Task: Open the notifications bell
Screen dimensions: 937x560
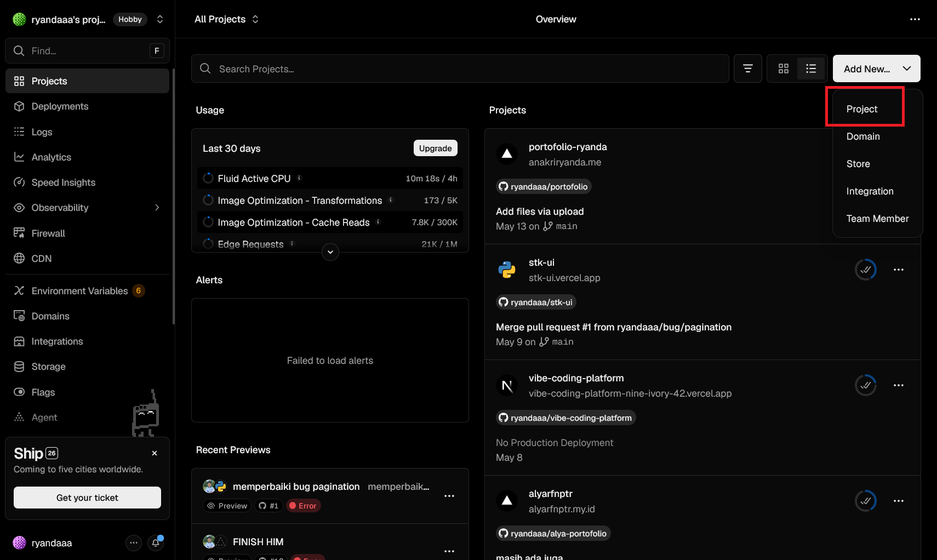Action: 156,543
